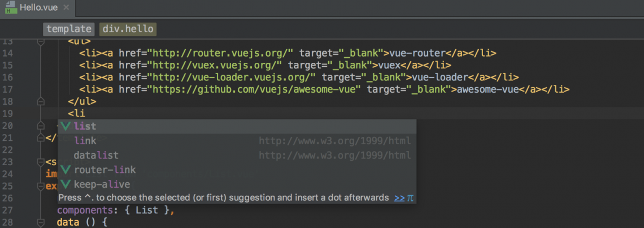644x228 pixels.
Task: Click the >> next tip link
Action: click(399, 198)
